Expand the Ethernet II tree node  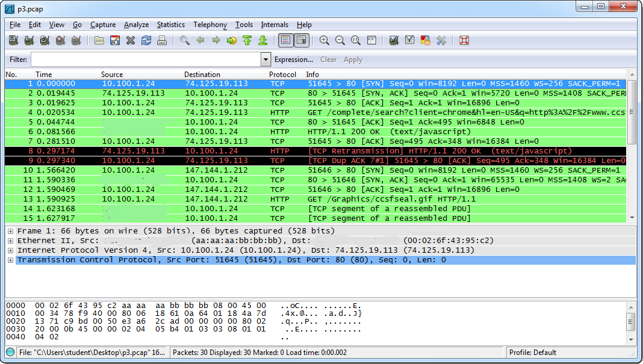(11, 241)
